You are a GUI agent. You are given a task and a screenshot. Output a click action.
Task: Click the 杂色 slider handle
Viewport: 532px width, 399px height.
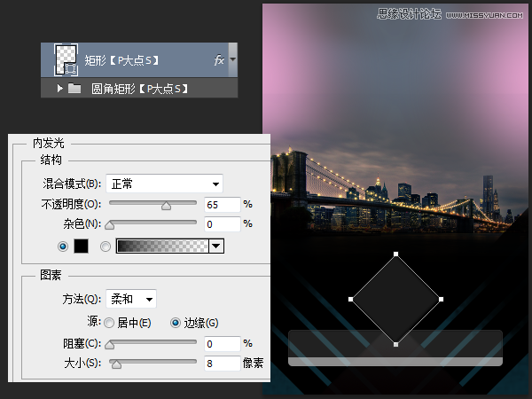click(109, 225)
